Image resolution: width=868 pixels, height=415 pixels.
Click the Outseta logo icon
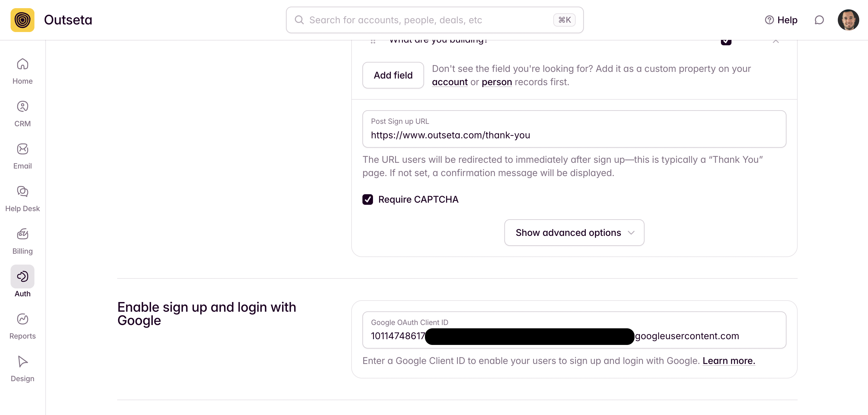coord(23,20)
